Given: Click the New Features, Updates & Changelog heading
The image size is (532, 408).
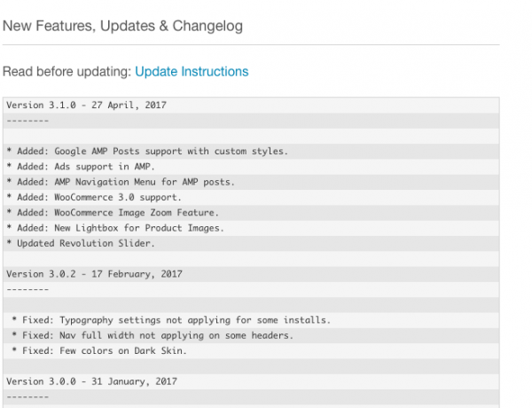Looking at the screenshot, I should [x=122, y=26].
